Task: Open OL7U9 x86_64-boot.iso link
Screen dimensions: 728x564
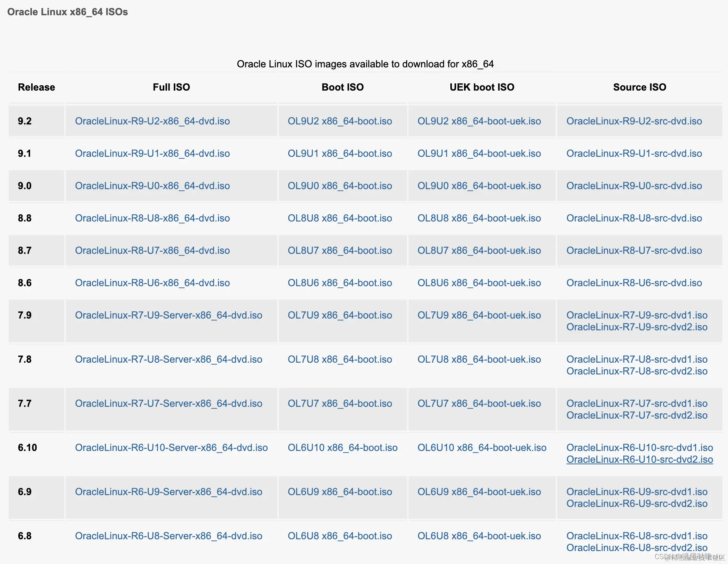Action: [340, 315]
